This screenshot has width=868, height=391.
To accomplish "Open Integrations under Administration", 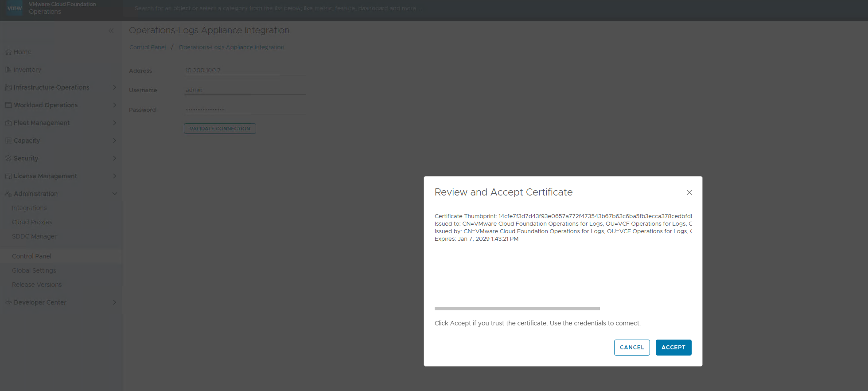I will tap(29, 208).
